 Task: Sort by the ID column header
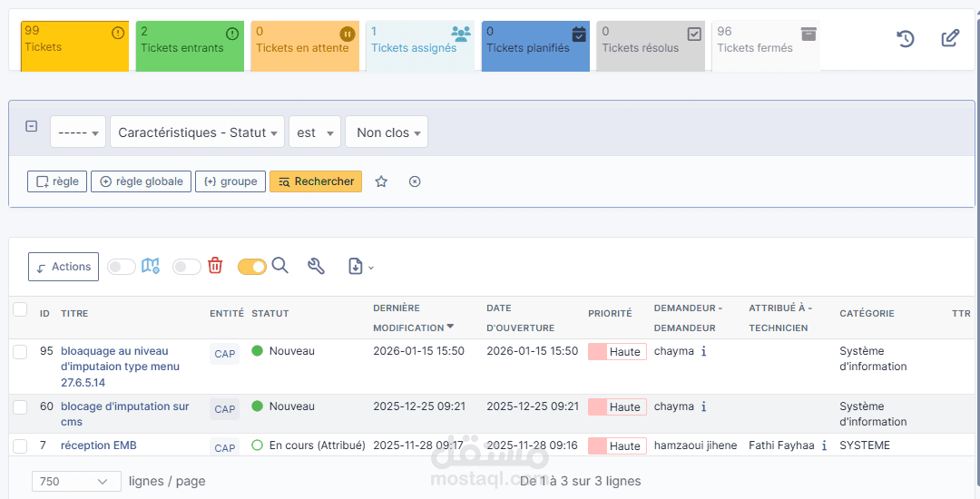coord(44,314)
